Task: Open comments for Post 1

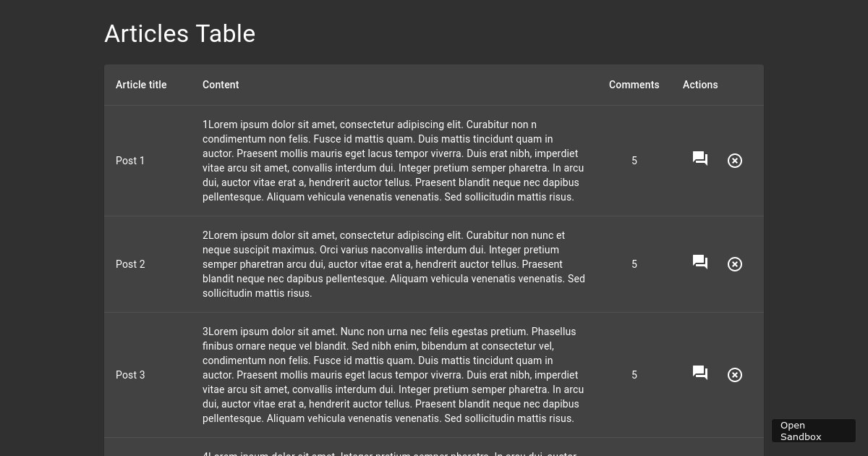Action: coord(700,159)
